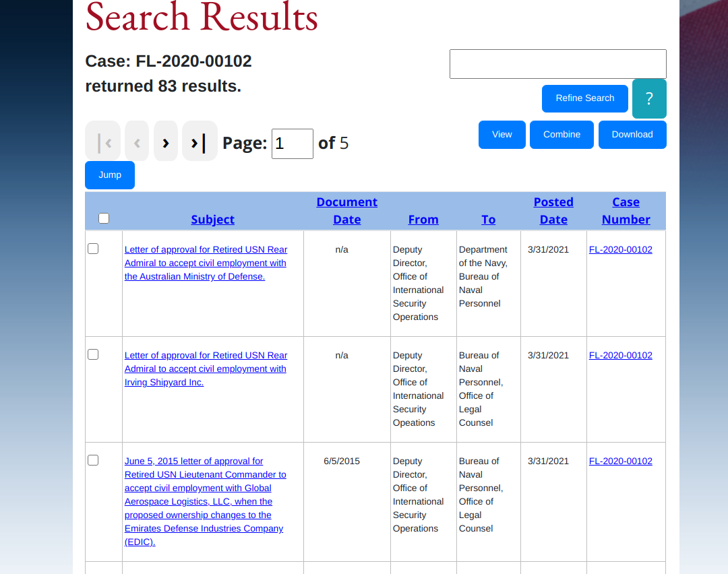Click the View button
Screen dimensions: 728x574
[x=502, y=135]
